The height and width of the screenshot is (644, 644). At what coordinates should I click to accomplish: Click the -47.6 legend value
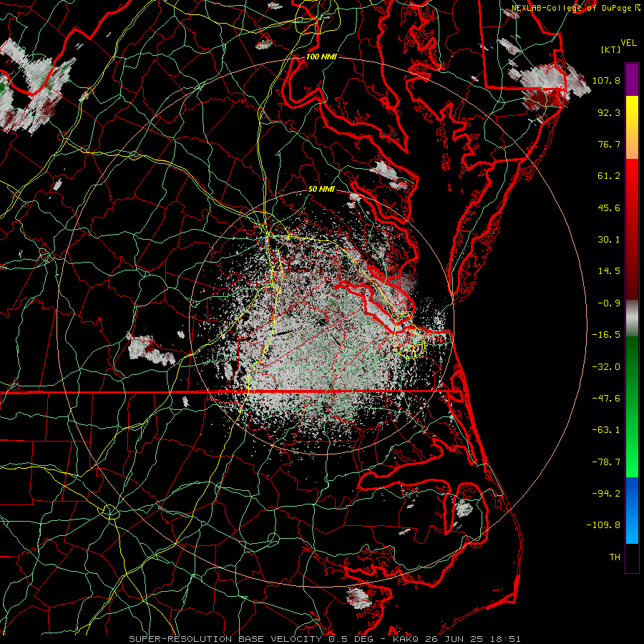[606, 399]
